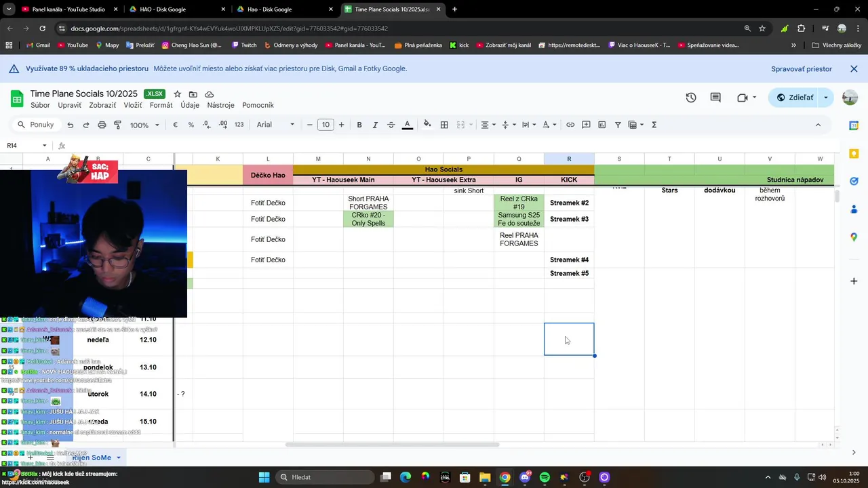
Task: Open Google Calendar side panel
Action: coord(854,125)
